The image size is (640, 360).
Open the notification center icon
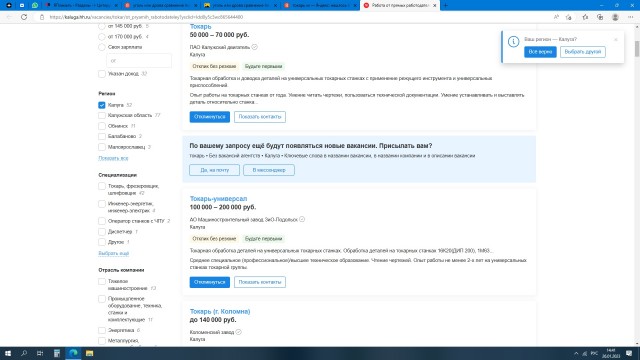click(629, 353)
